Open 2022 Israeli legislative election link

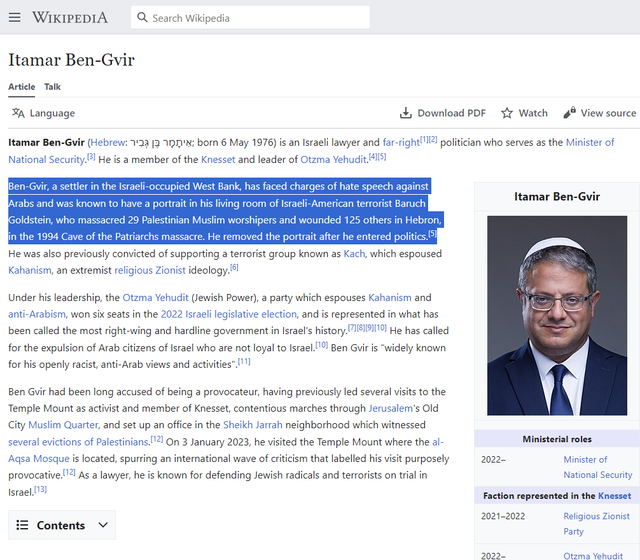[229, 314]
